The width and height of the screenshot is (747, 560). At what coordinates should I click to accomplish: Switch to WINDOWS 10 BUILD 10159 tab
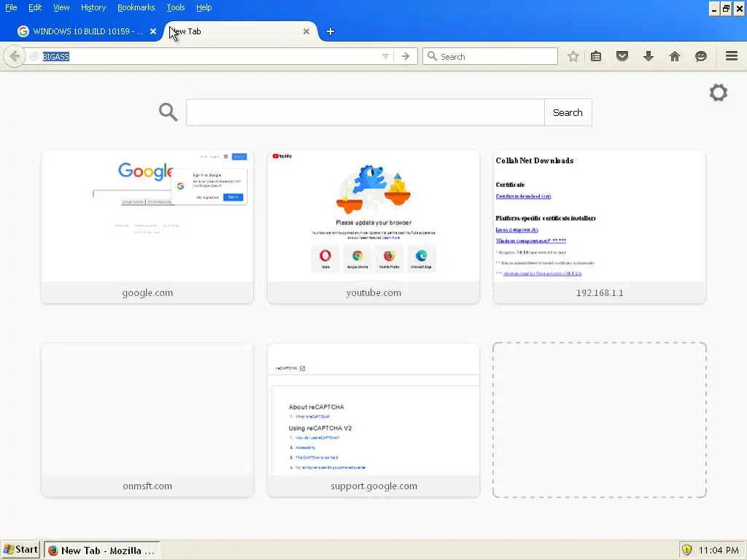coord(88,31)
